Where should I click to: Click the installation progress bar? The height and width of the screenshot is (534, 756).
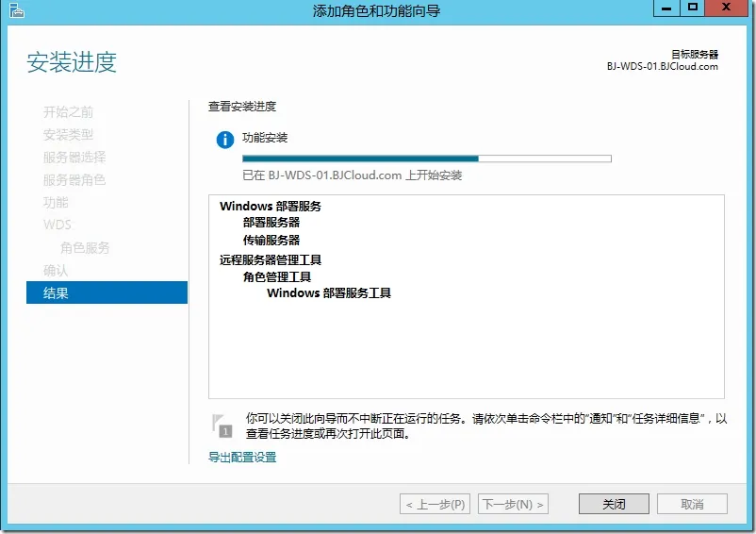pyautogui.click(x=427, y=159)
